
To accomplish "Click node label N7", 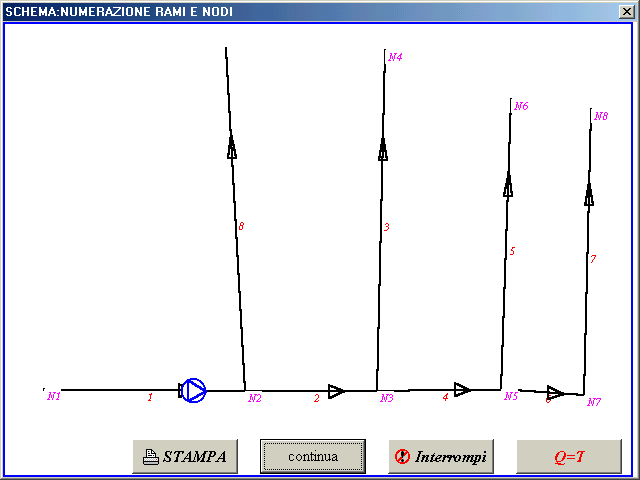I will click(x=594, y=402).
